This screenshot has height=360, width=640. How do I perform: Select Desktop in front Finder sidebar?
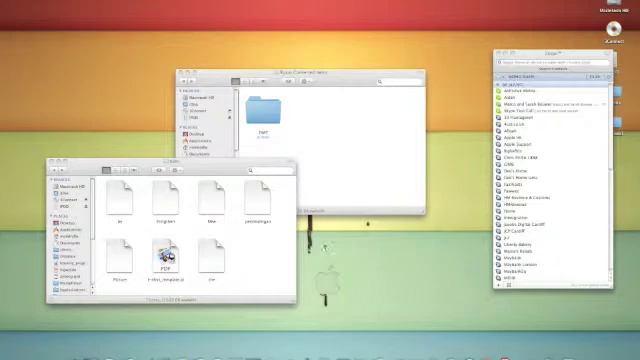click(x=64, y=223)
